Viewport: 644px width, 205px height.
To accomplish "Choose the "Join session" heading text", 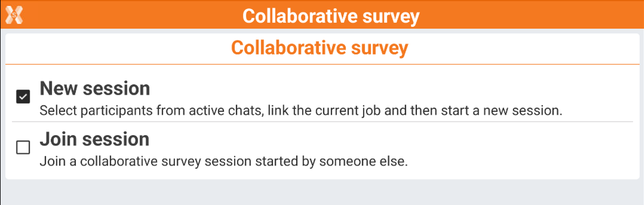I will tap(94, 139).
